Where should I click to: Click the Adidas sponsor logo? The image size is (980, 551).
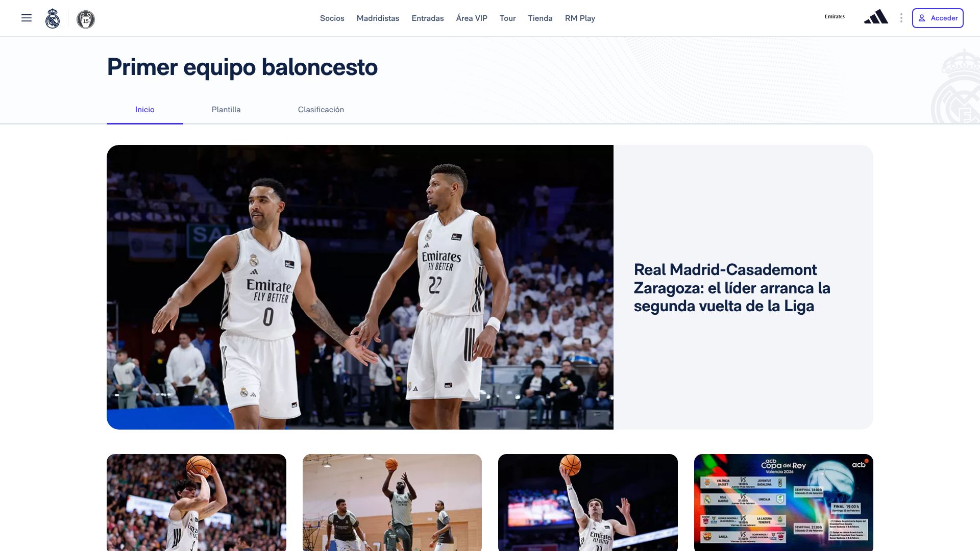(876, 17)
